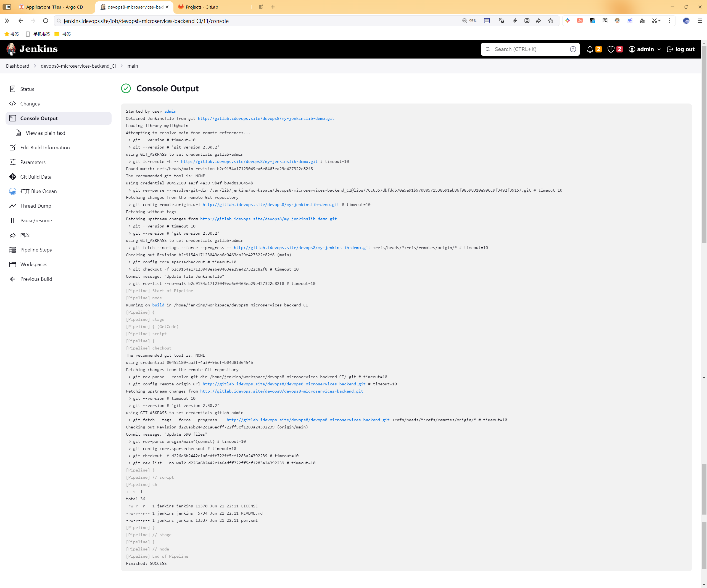Open the Changes page icon
Viewport: 707px width, 588px height.
pos(13,104)
